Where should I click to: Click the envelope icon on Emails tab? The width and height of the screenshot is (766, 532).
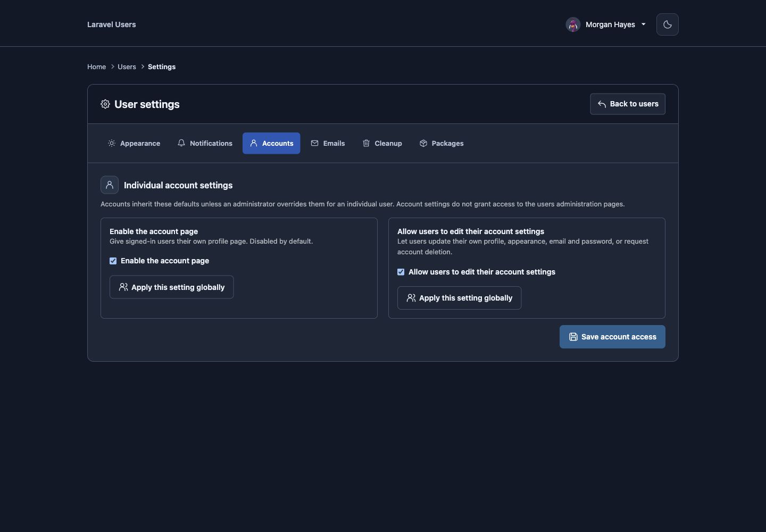(315, 143)
